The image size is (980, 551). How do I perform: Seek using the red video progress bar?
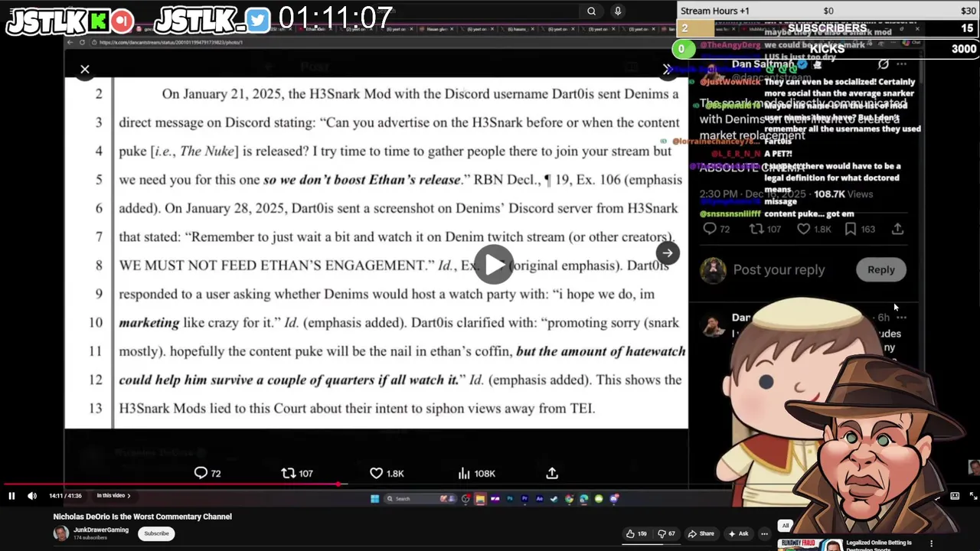490,484
